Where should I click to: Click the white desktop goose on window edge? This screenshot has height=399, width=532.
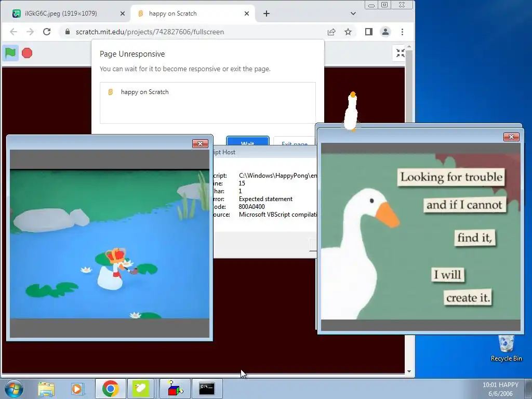click(x=351, y=112)
